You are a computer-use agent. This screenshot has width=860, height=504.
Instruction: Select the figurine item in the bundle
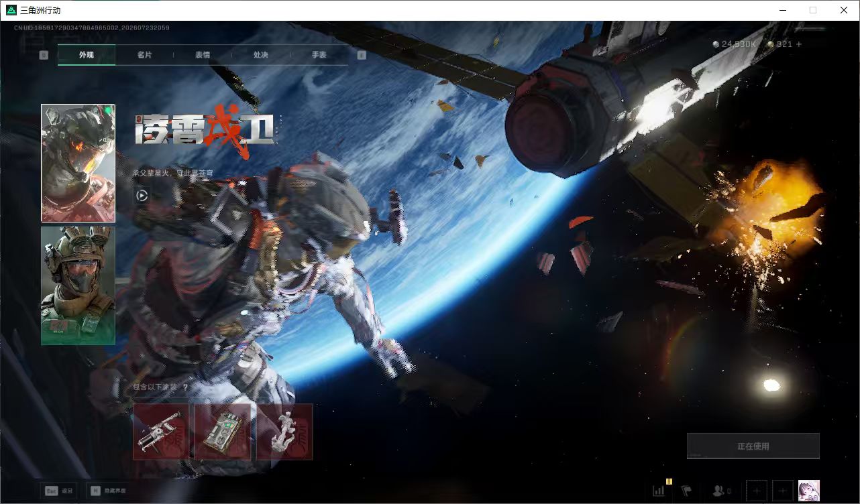[x=284, y=432]
